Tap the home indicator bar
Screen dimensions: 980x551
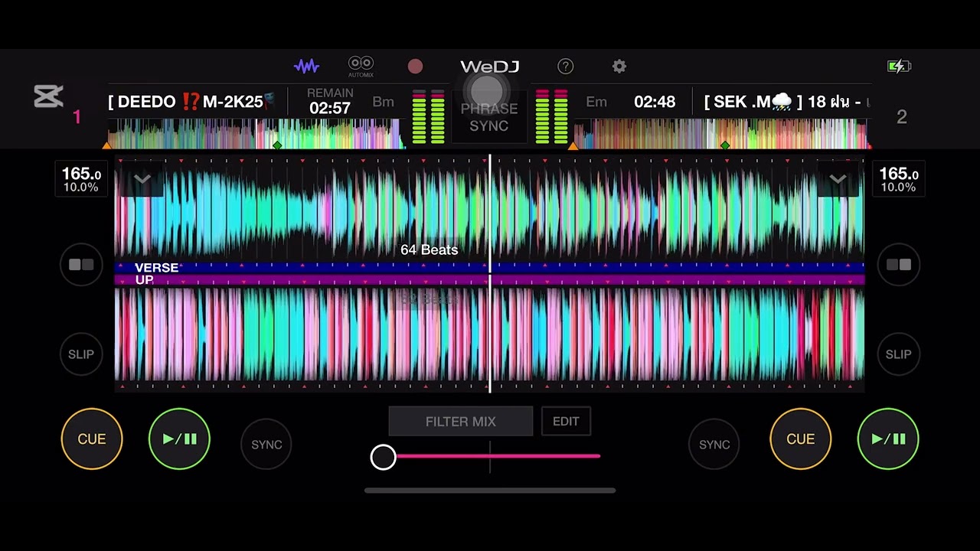[490, 491]
